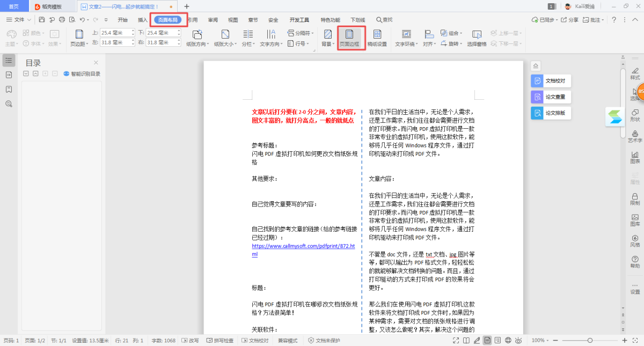Click the help question mark icon
644x346 pixels.
[x=614, y=20]
